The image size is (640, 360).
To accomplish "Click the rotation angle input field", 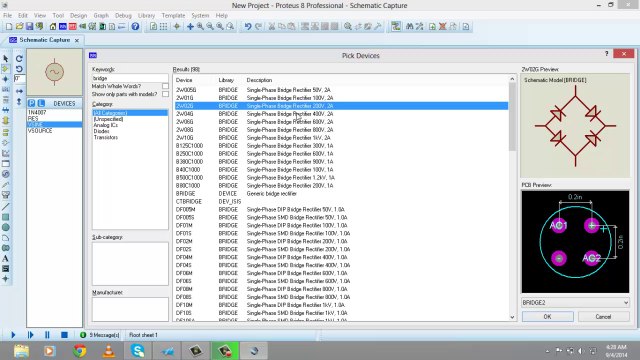I will coord(19,79).
